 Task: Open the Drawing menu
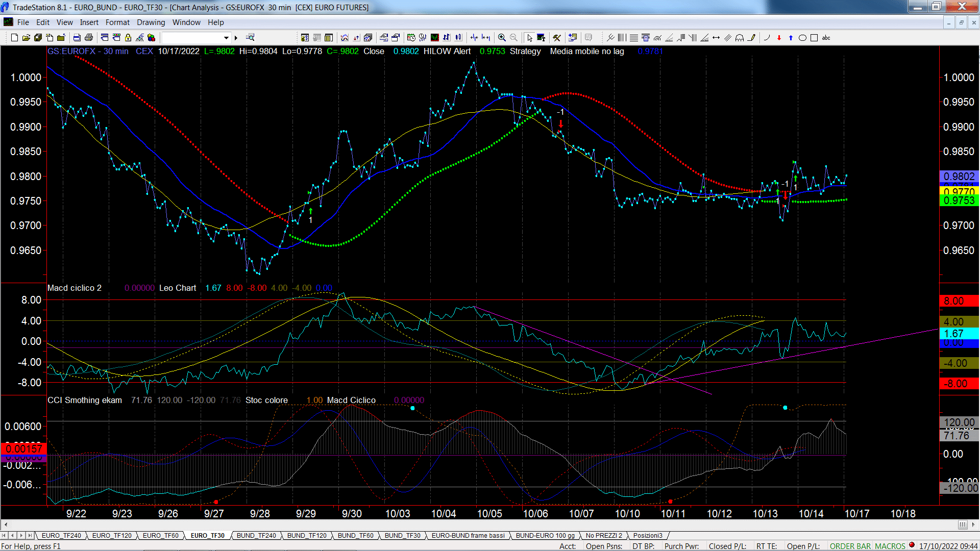click(151, 22)
